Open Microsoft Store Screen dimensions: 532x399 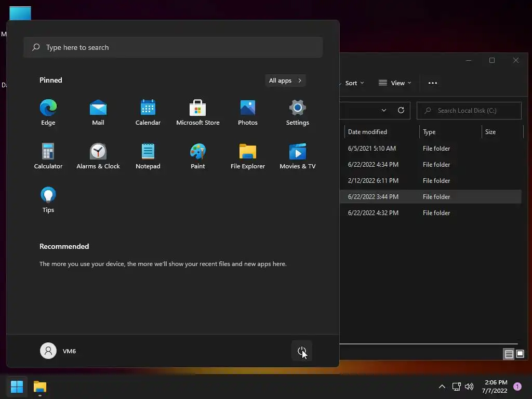click(198, 112)
